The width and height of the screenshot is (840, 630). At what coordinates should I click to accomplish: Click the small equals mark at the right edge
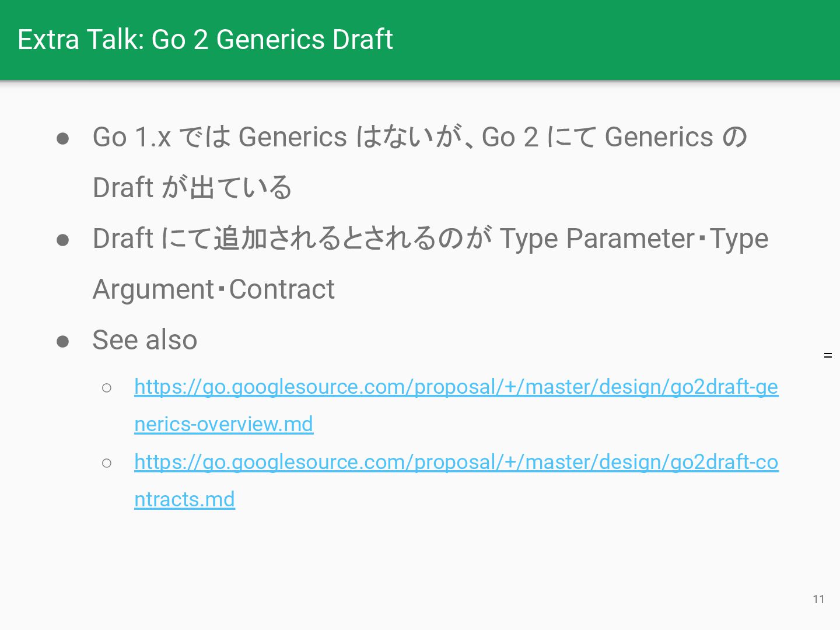click(828, 355)
